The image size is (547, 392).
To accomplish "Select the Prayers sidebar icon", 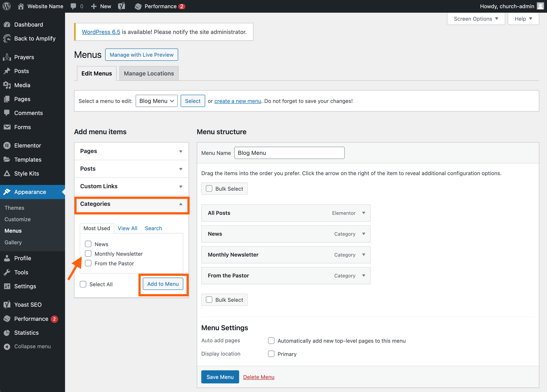I will [7, 57].
